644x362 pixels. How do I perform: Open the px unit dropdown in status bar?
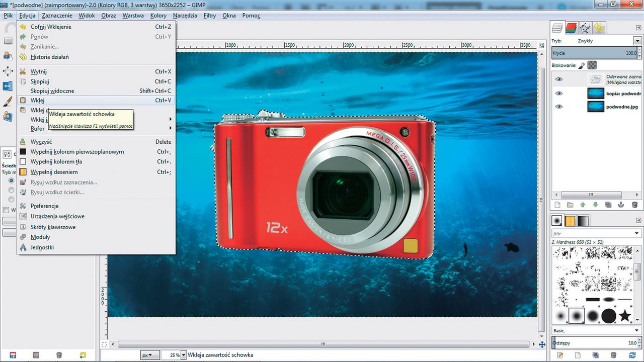150,355
